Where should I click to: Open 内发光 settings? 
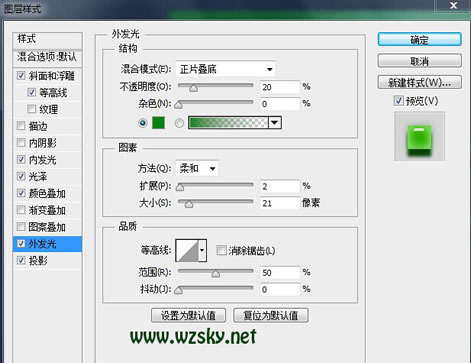(x=42, y=160)
